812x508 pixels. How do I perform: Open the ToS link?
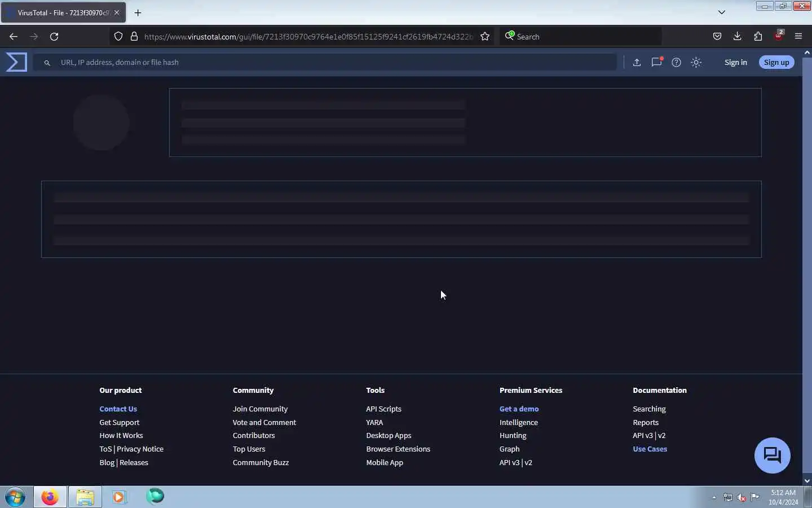click(x=105, y=449)
